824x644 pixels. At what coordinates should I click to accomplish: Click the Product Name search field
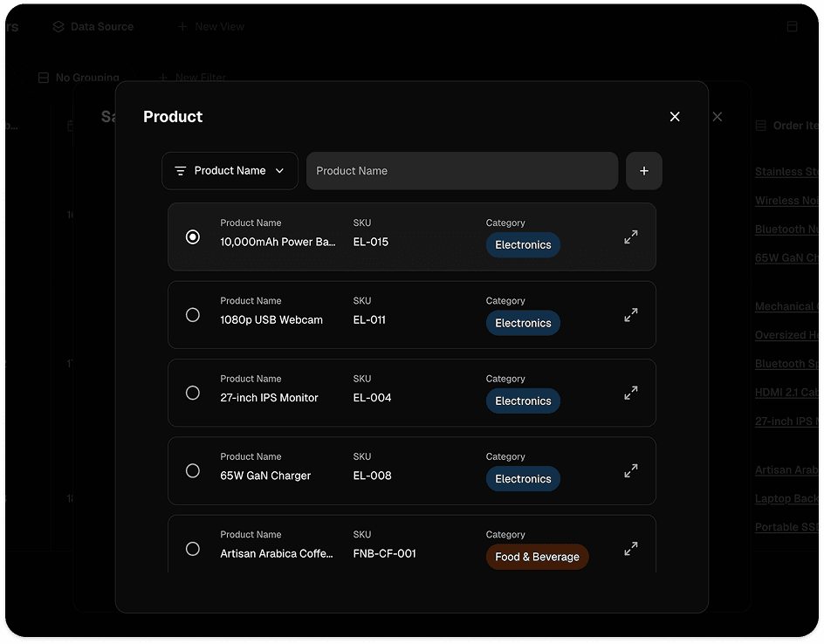(462, 171)
